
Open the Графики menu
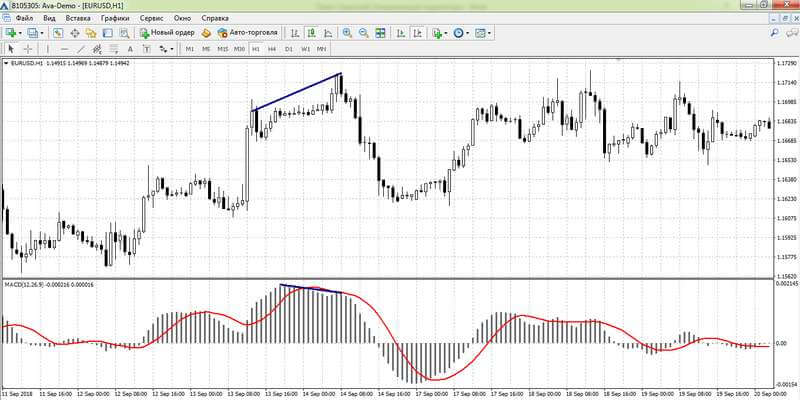coord(115,18)
